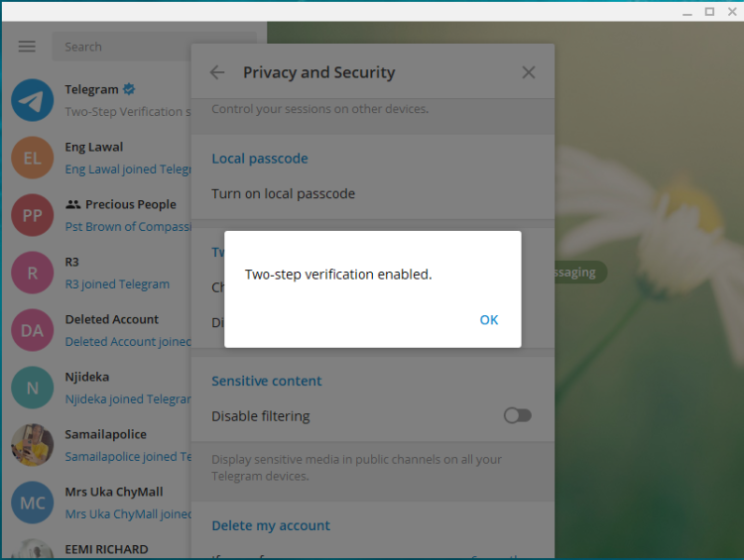This screenshot has height=560, width=744.
Task: Confirm the dialog with OK
Action: click(x=489, y=320)
